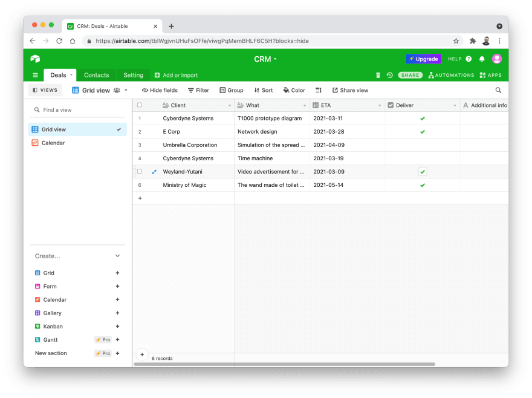Toggle the Weyland-Yutani row selection checkbox
Screen dimensions: 532x398
[x=140, y=172]
